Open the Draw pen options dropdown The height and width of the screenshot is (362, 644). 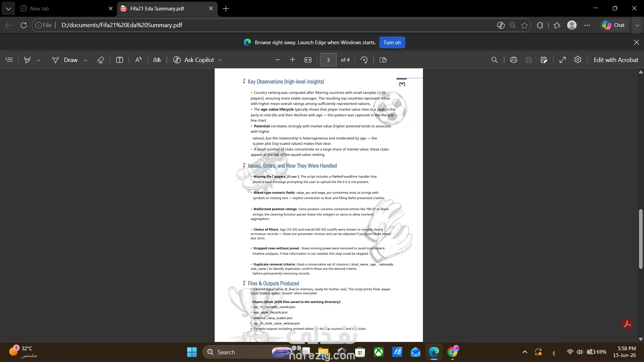[86, 60]
